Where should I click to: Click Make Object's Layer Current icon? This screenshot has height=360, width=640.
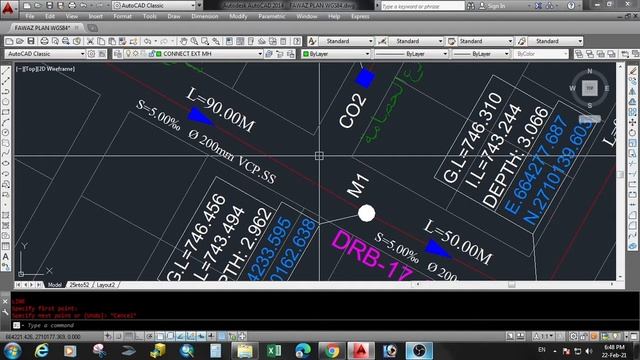coord(269,54)
